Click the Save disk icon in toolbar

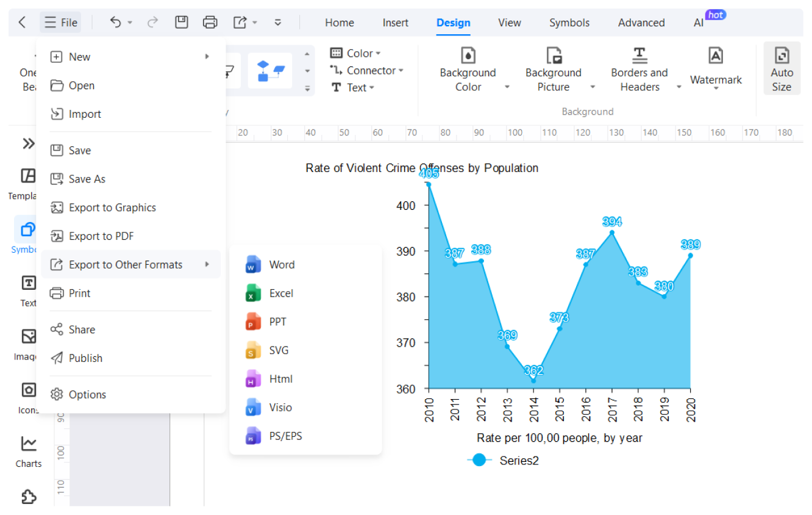click(181, 23)
